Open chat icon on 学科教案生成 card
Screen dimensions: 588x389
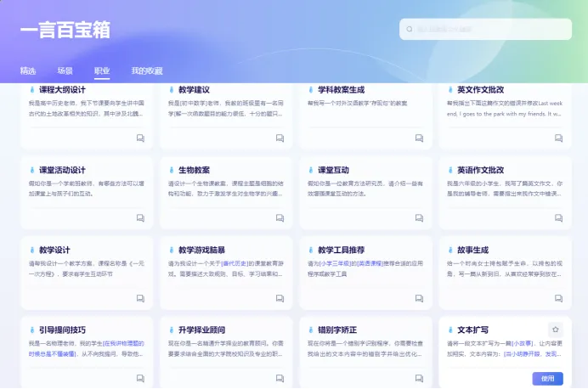[419, 138]
